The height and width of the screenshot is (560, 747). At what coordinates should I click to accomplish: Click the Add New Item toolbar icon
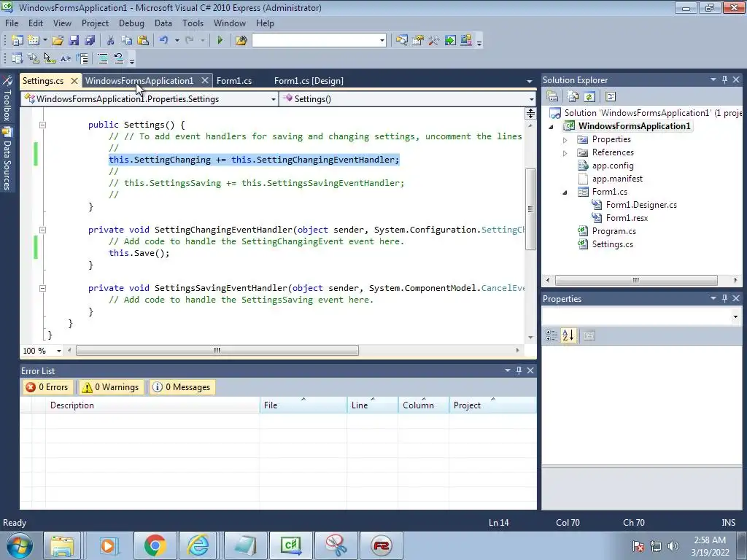pyautogui.click(x=34, y=41)
